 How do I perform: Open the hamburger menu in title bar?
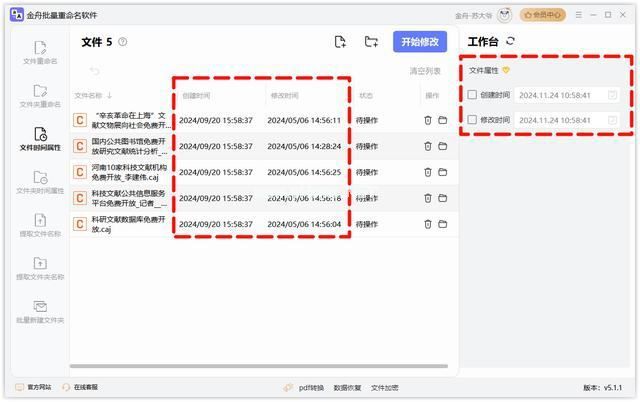pyautogui.click(x=578, y=15)
